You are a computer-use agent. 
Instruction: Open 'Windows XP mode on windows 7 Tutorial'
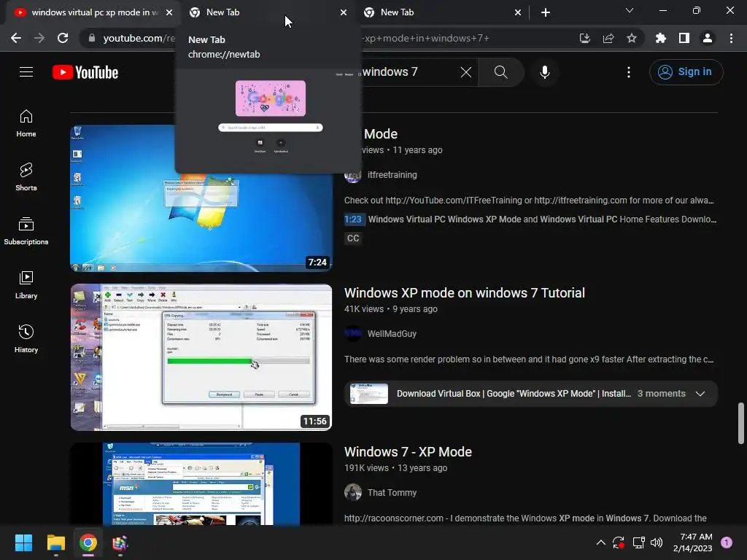465,293
